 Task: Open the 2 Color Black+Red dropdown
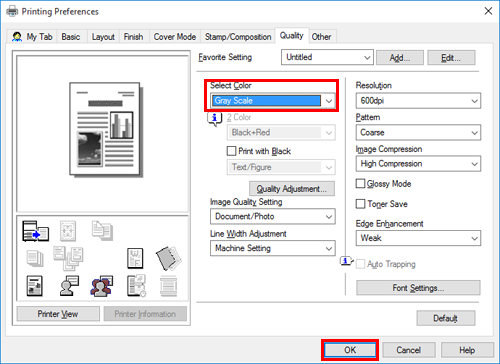(281, 133)
